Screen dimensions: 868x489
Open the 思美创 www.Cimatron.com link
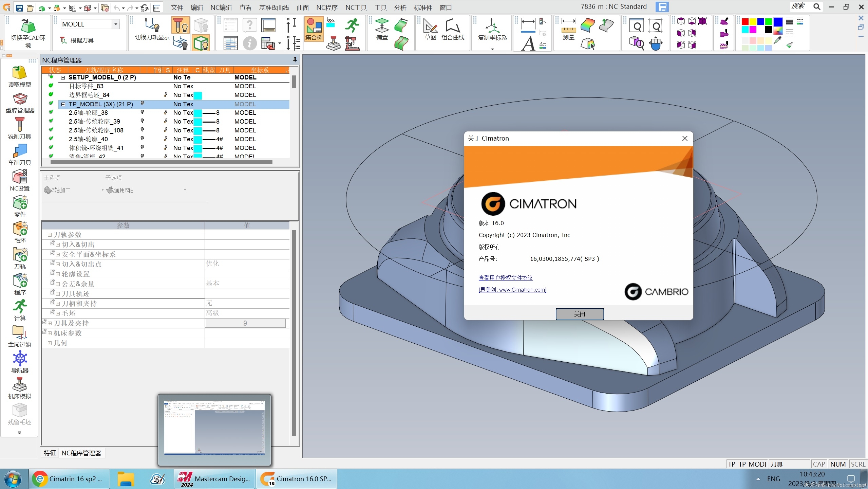click(x=512, y=290)
